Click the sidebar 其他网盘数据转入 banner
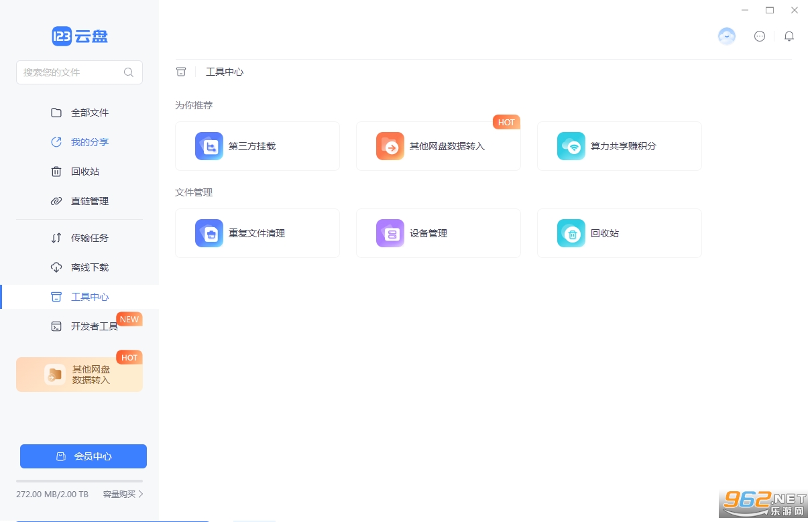Viewport: 812px width, 522px height. click(79, 375)
